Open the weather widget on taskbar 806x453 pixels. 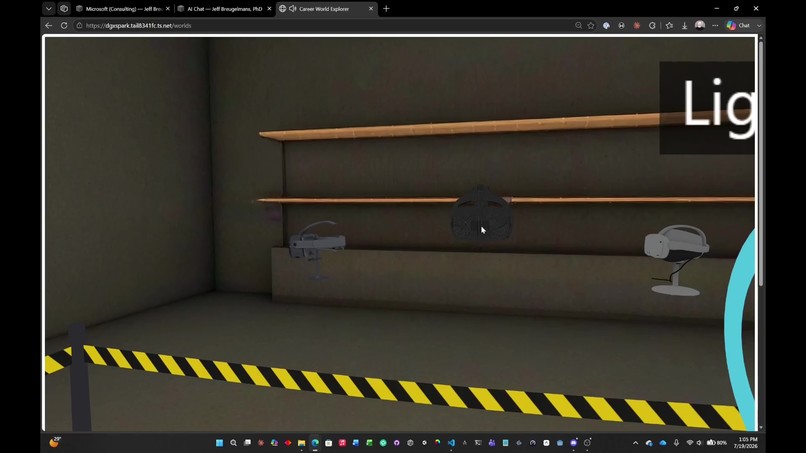click(x=54, y=442)
